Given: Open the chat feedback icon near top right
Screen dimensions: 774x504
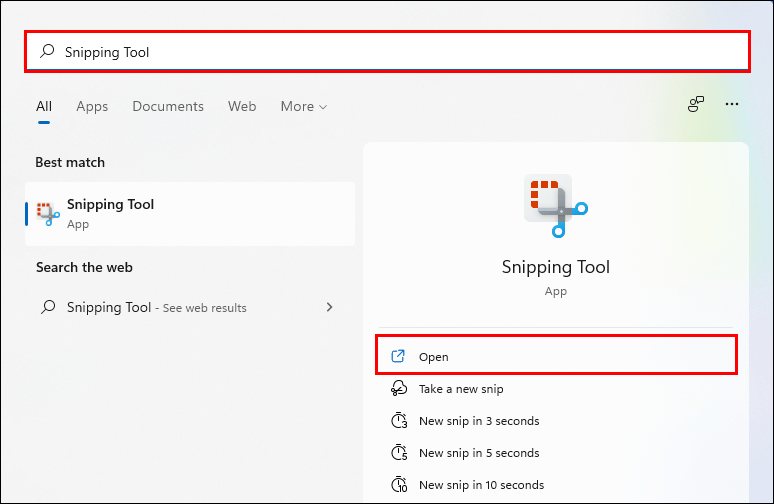Looking at the screenshot, I should tap(696, 104).
